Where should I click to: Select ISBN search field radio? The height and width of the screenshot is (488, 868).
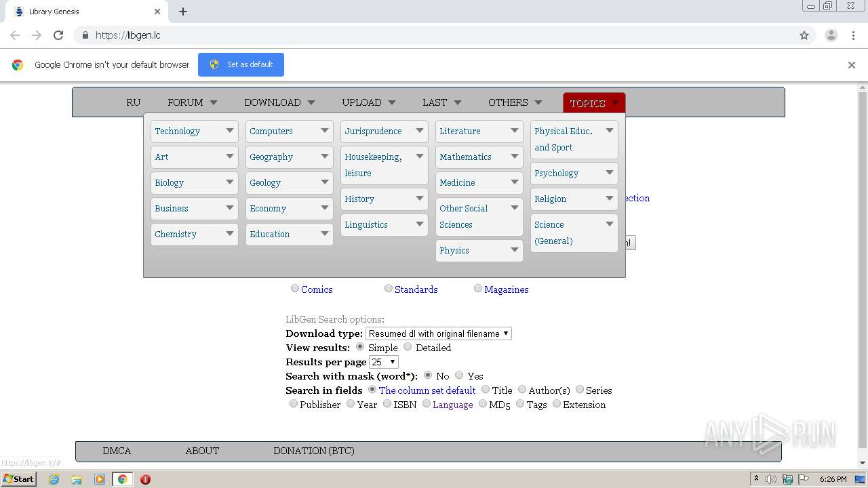(x=387, y=403)
